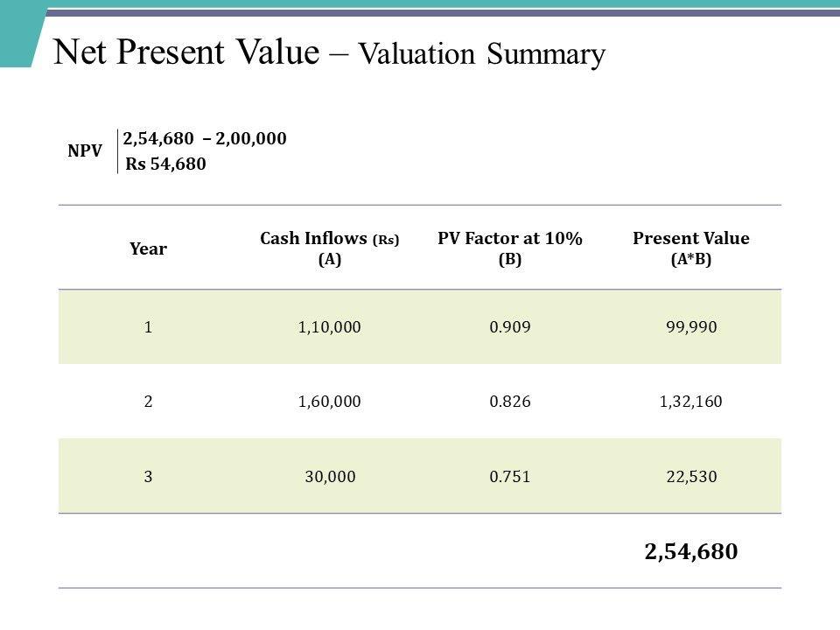Click the result Rs 54,680

click(166, 164)
